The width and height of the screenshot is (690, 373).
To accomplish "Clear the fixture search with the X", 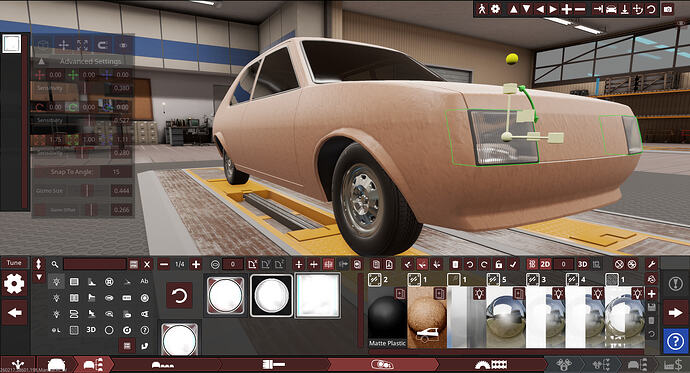I will tap(147, 264).
